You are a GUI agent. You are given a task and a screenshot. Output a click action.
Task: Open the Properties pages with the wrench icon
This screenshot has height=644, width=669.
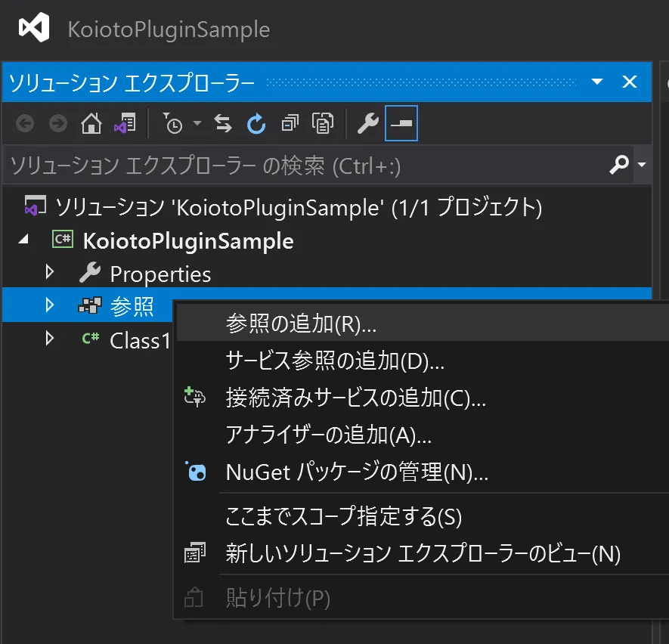(x=368, y=122)
